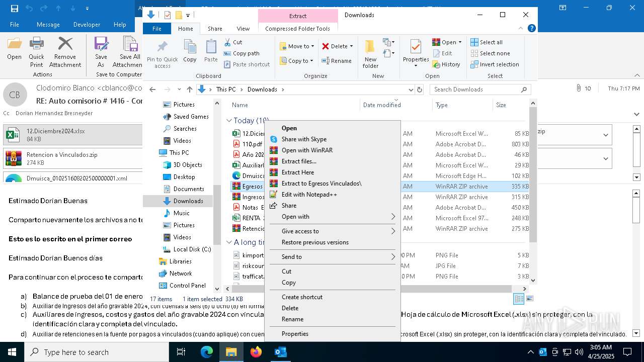This screenshot has height=362, width=644.
Task: Click the Windows Start button
Action: coord(12,352)
